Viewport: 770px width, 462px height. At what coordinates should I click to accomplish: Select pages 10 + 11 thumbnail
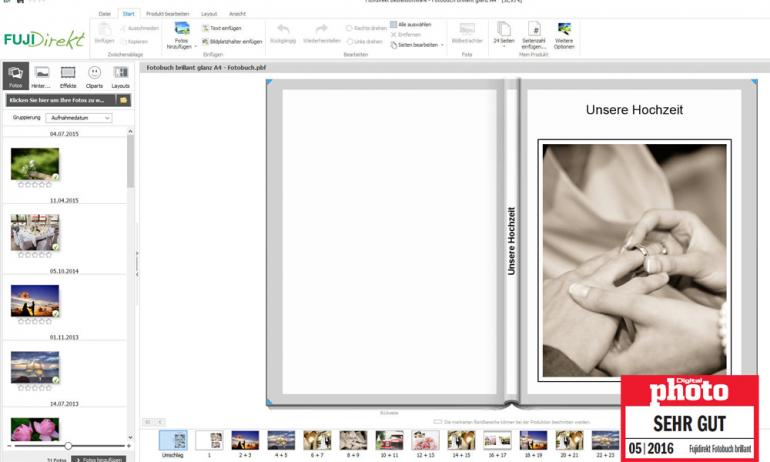coord(389,440)
